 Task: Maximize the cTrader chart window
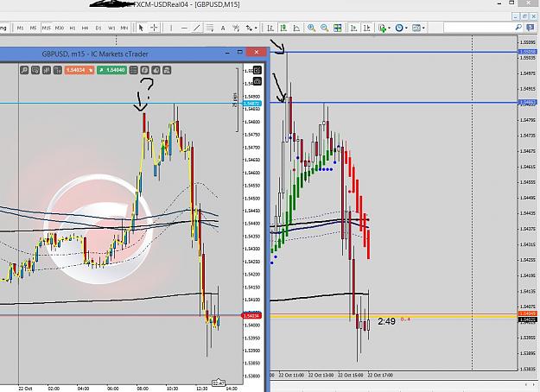(240, 53)
